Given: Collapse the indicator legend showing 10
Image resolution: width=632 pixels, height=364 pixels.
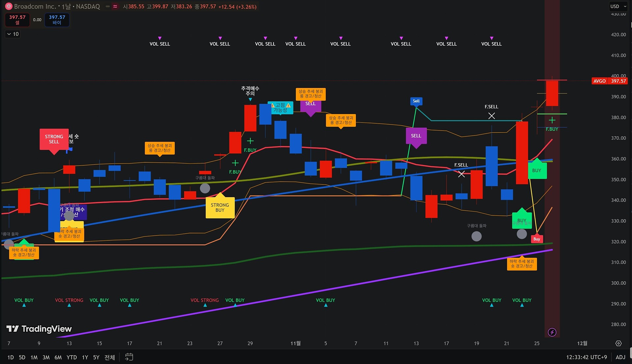Looking at the screenshot, I should (13, 34).
